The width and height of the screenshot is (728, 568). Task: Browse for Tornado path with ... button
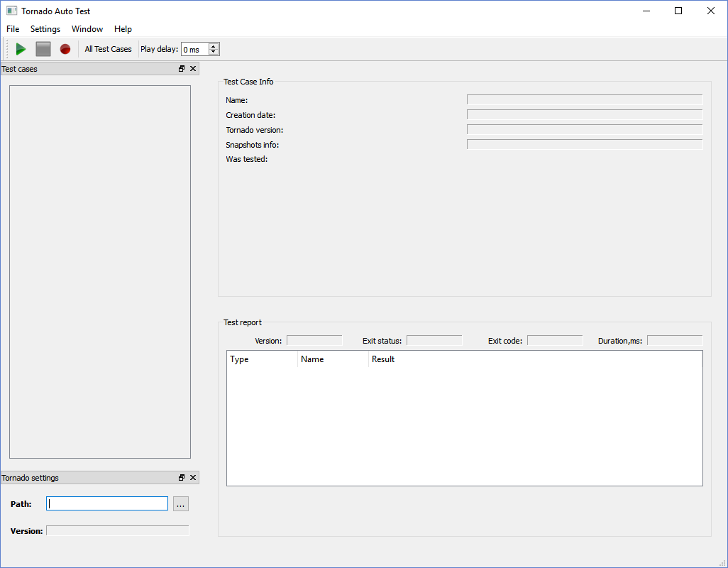(181, 503)
